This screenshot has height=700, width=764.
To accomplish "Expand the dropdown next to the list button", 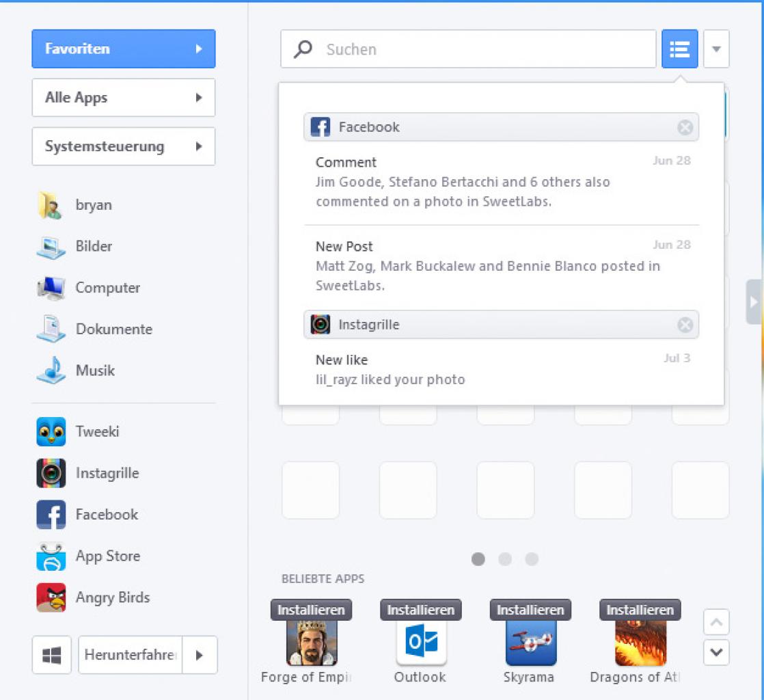I will click(716, 49).
